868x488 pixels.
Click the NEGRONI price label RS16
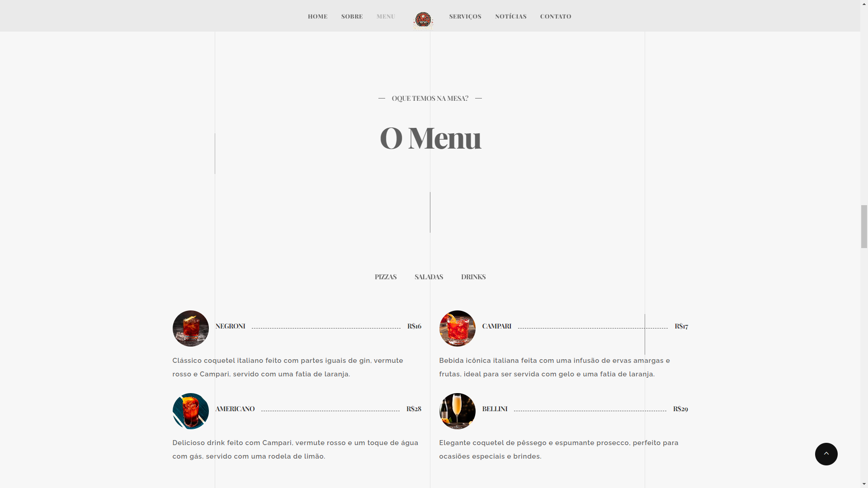[x=414, y=326]
